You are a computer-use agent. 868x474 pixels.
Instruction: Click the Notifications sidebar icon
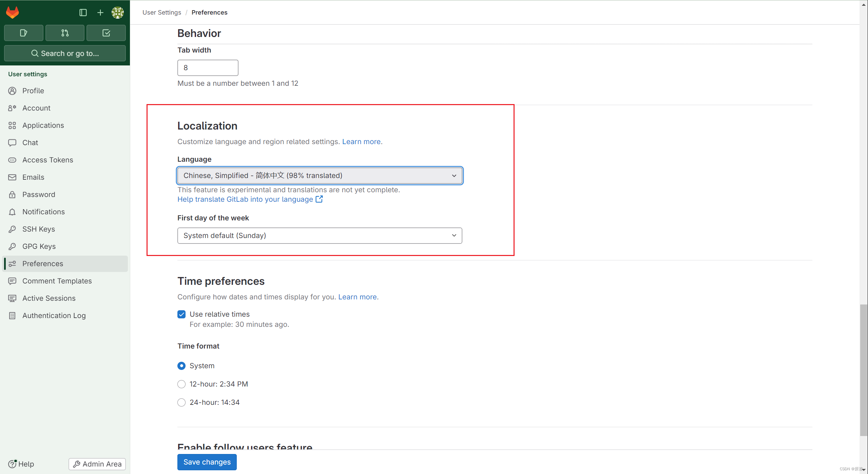[12, 211]
